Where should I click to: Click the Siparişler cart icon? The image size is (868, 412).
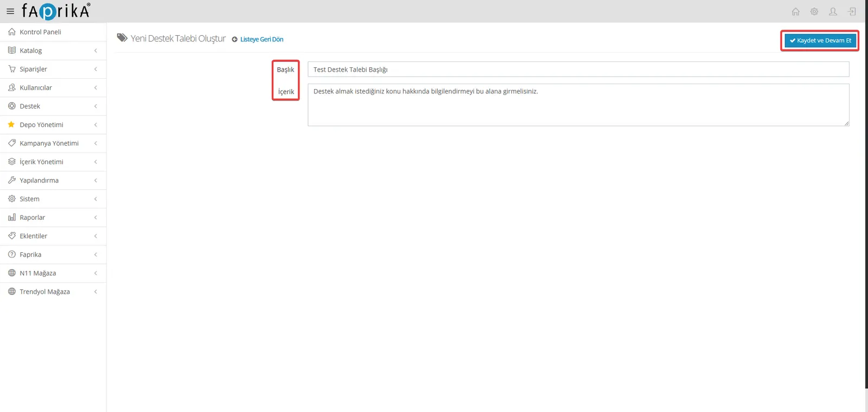pyautogui.click(x=11, y=69)
